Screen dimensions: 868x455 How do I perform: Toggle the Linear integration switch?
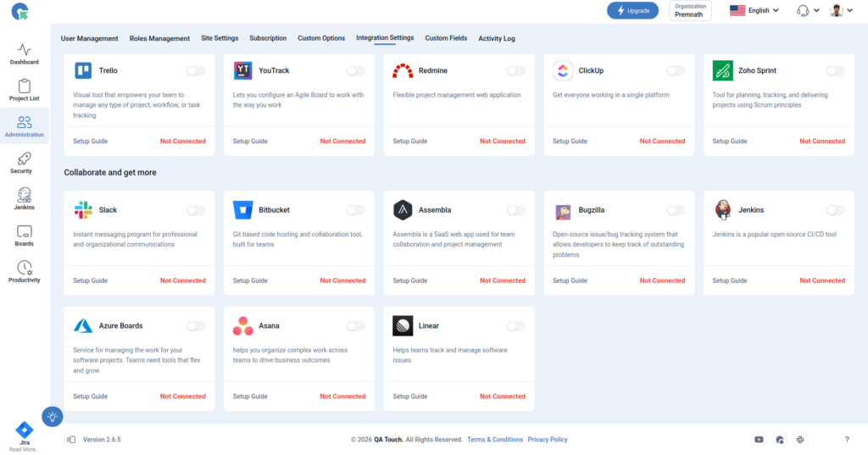point(516,326)
